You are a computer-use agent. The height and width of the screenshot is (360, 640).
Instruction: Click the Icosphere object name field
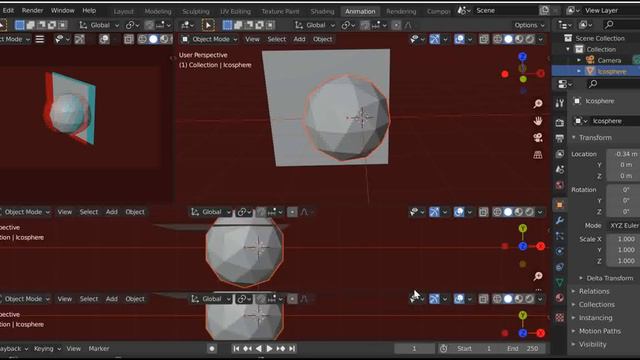click(x=615, y=121)
